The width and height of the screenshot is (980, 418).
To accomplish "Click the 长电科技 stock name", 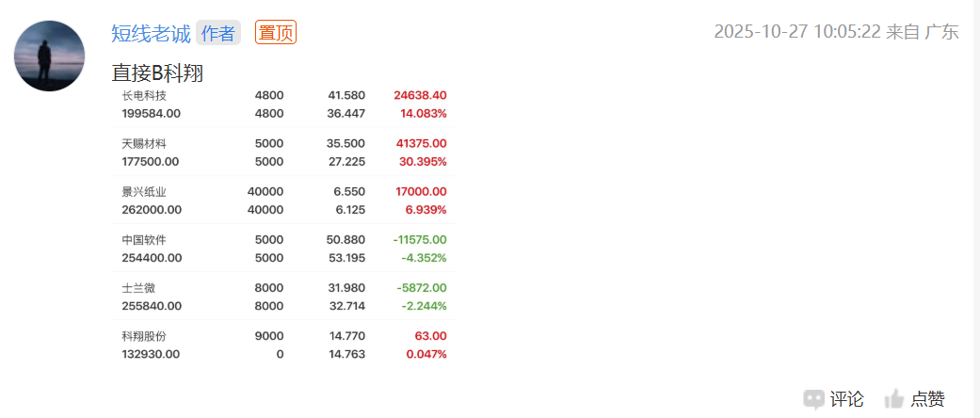I will click(x=144, y=95).
